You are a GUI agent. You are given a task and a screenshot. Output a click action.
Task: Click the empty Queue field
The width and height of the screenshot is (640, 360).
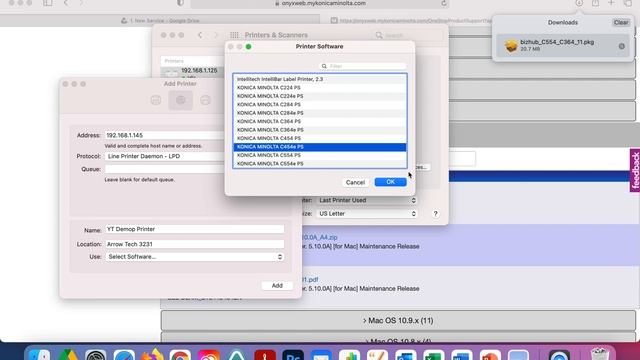164,169
